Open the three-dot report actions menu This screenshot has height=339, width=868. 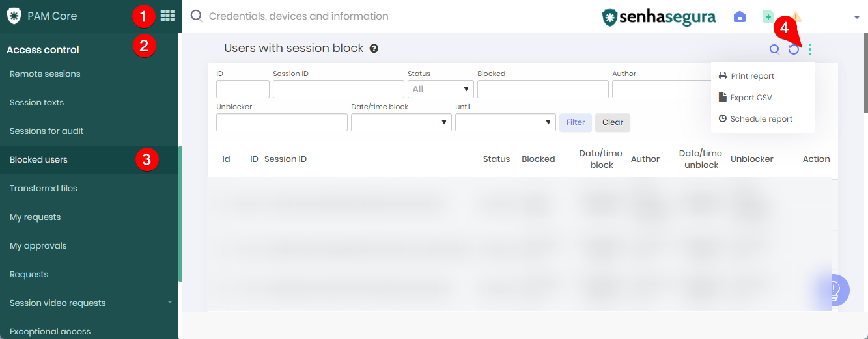tap(810, 49)
